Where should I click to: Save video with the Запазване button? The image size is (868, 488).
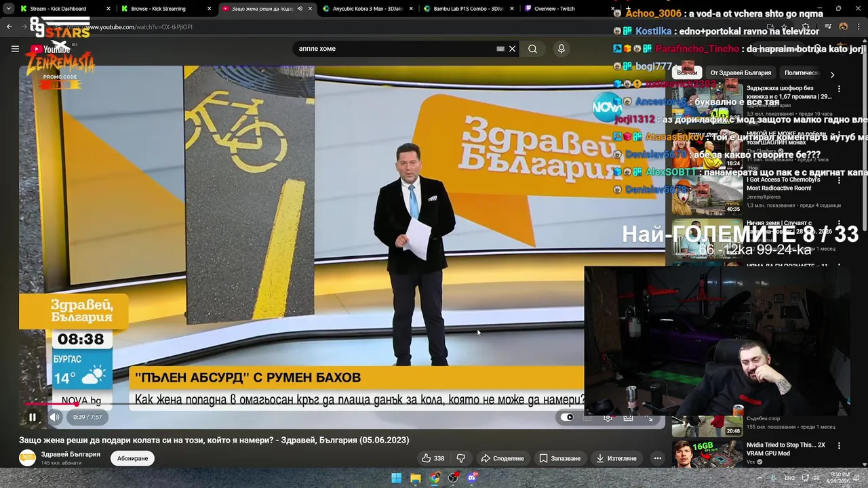(x=559, y=458)
